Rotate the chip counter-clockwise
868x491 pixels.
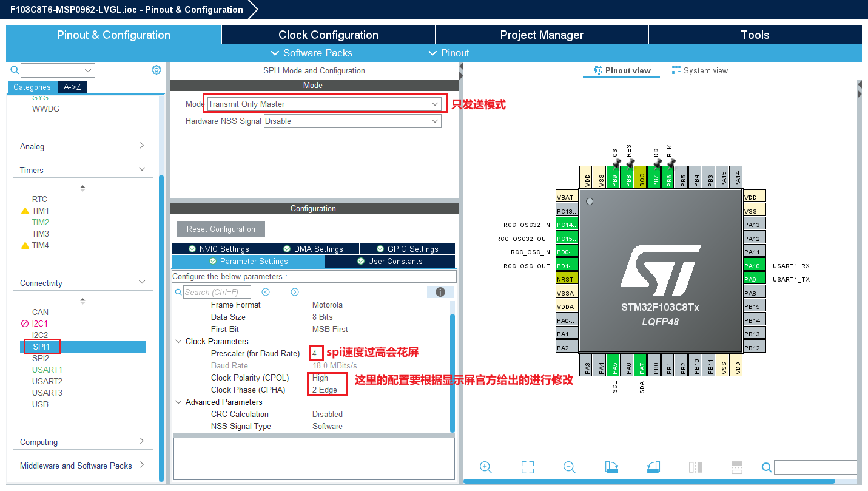[x=653, y=467]
